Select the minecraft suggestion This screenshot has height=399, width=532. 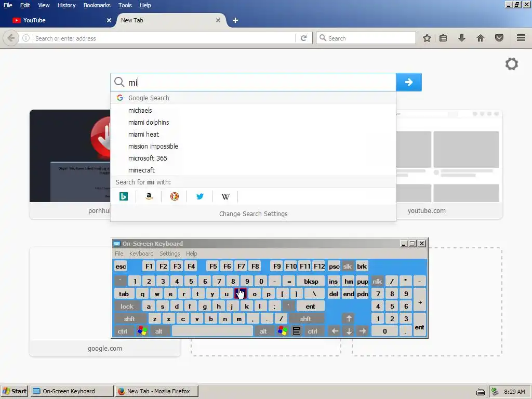coord(253,170)
